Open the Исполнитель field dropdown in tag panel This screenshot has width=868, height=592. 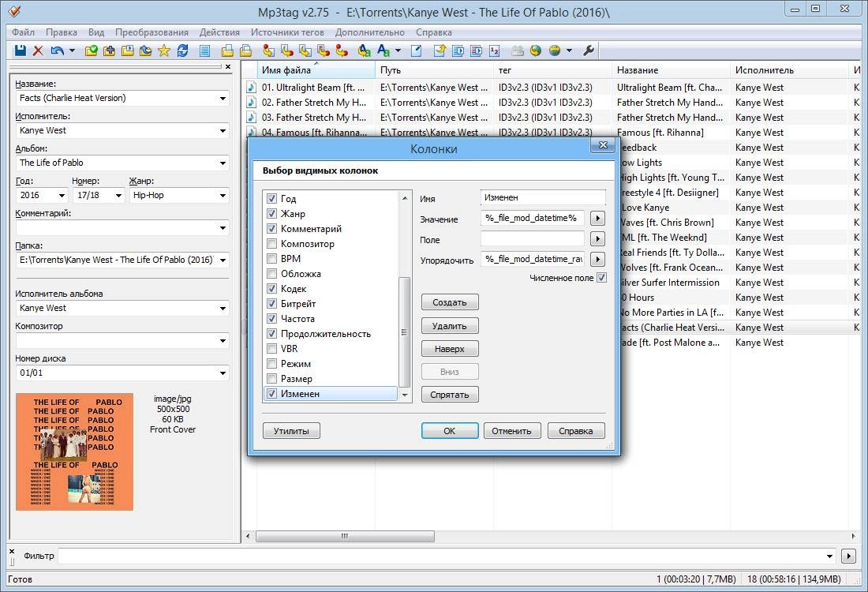click(223, 131)
